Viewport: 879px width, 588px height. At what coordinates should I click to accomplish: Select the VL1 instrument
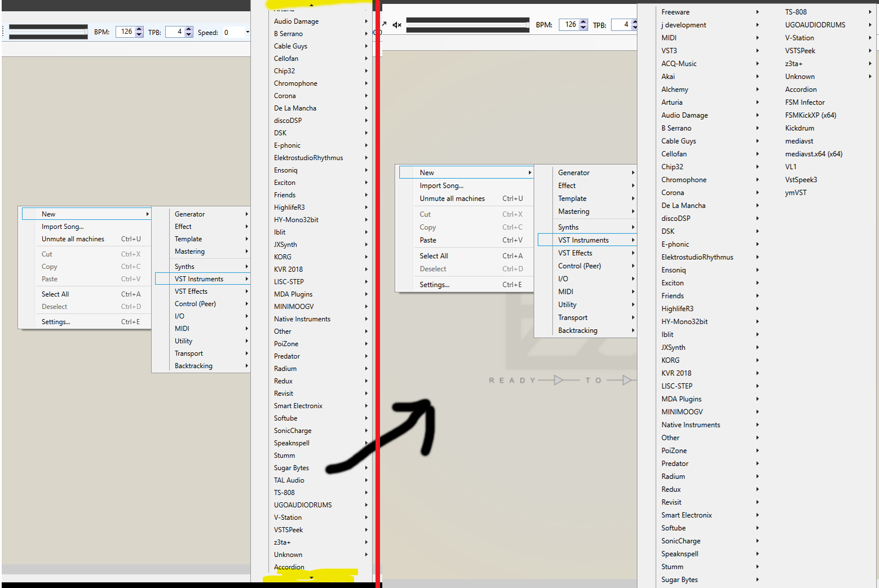[x=790, y=167]
